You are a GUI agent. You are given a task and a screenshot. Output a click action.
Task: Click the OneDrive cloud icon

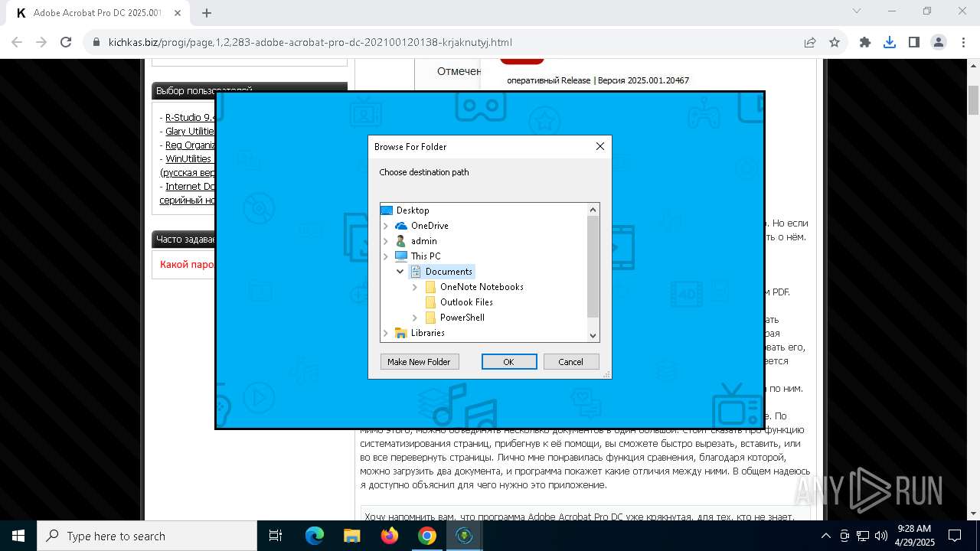401,226
